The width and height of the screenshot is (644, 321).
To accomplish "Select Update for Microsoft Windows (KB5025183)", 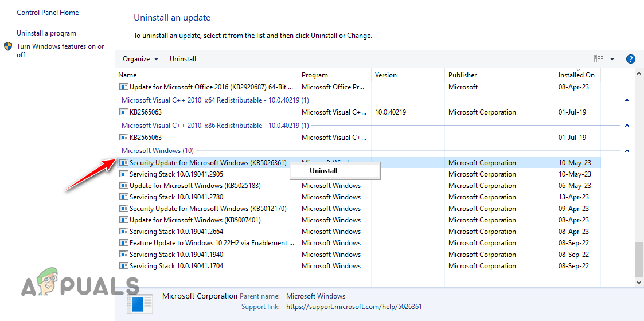I will (x=195, y=186).
